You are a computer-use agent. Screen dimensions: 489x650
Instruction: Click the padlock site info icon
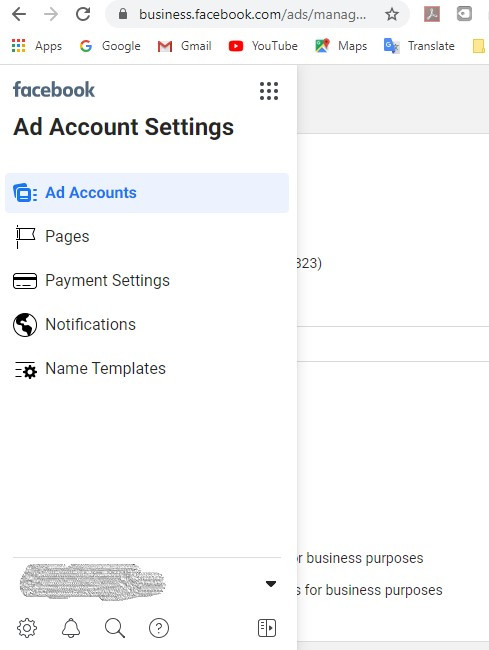point(123,14)
